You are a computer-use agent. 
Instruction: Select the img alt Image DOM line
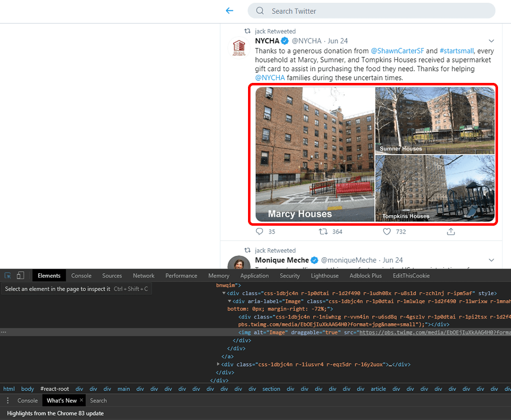[255, 332]
